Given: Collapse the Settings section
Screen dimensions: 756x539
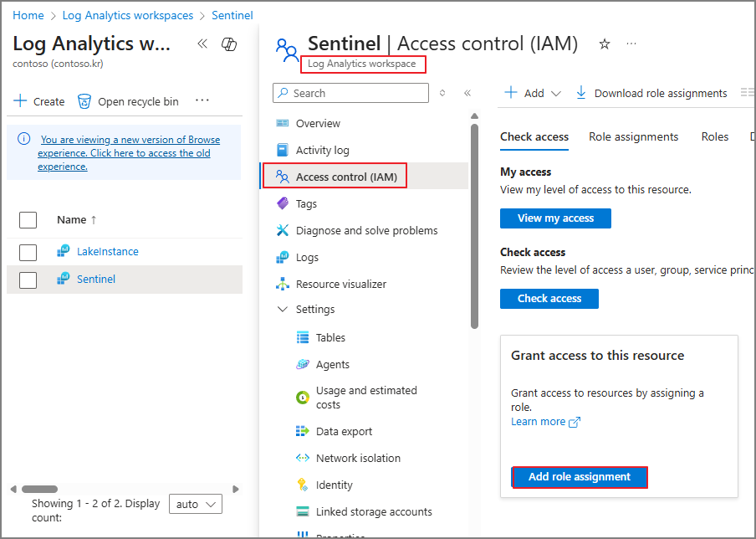Looking at the screenshot, I should 283,309.
